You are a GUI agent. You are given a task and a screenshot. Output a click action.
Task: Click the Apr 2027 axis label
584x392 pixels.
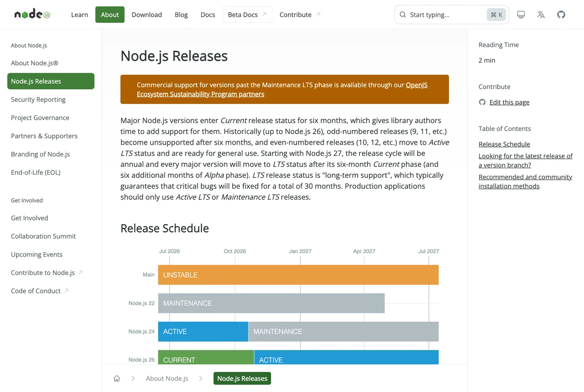click(x=364, y=251)
